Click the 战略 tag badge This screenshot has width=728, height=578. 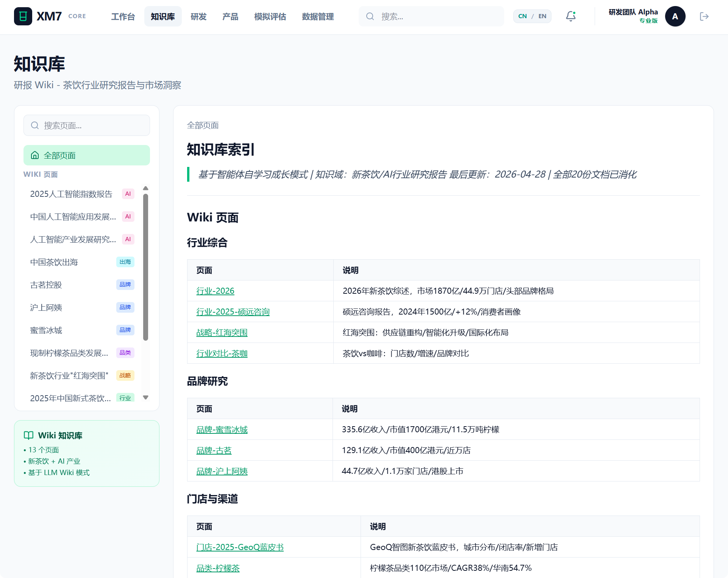tap(125, 375)
